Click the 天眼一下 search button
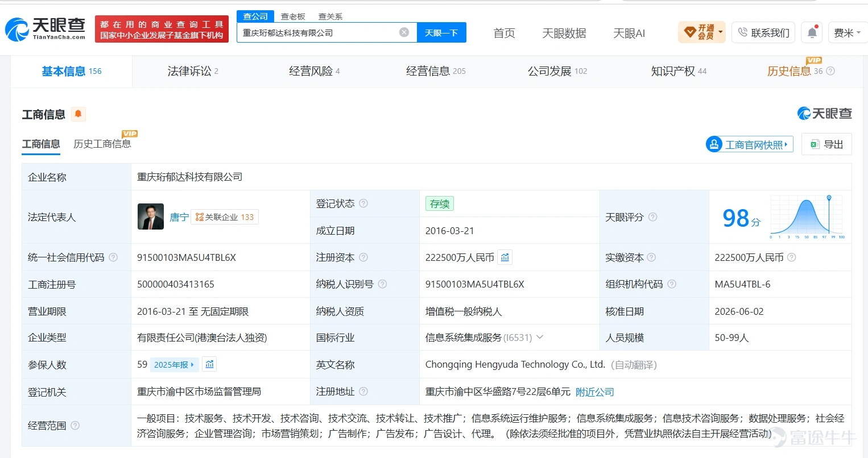868x458 pixels. [x=441, y=32]
